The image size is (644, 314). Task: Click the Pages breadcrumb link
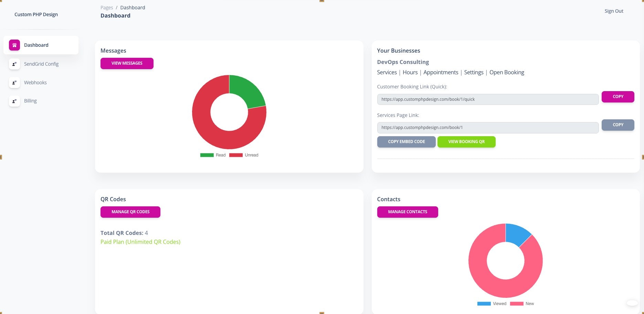[107, 7]
